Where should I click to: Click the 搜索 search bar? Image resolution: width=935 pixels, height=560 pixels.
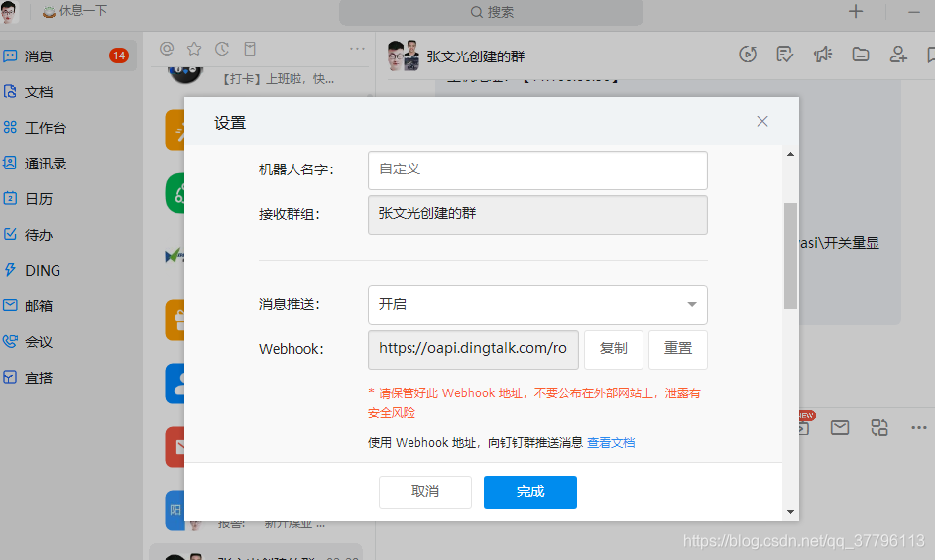click(492, 12)
